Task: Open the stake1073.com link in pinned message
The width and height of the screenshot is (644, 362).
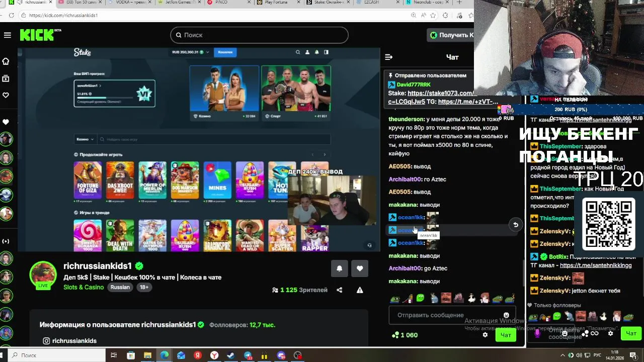Action: pos(440,93)
